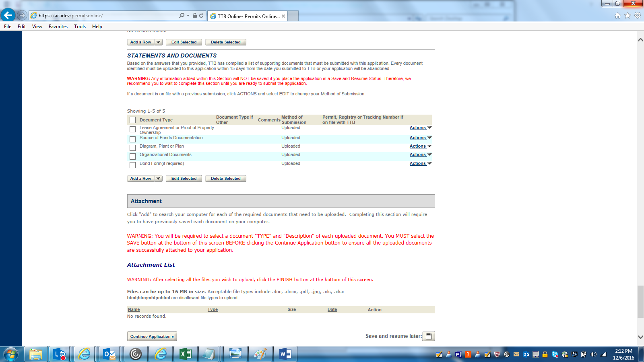Check the Lease Agreement or Proof of Property row
This screenshot has height=362, width=644.
pos(132,130)
